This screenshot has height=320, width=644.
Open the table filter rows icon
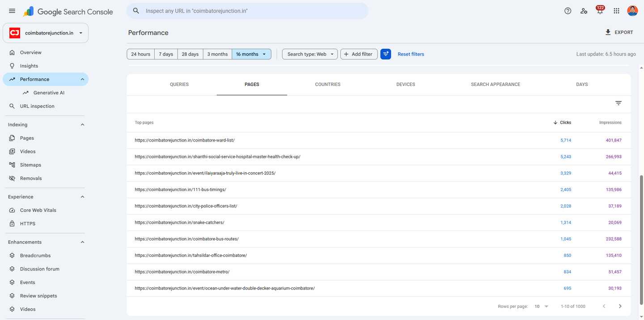(x=619, y=103)
